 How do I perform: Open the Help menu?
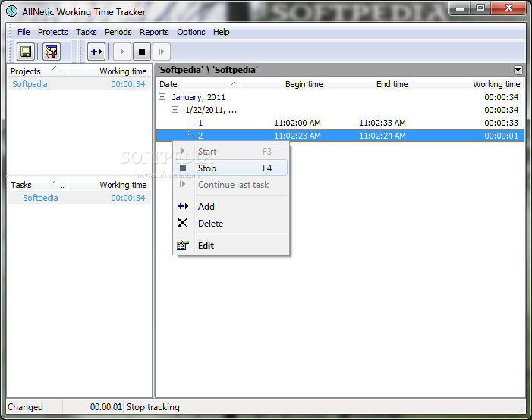coord(221,32)
